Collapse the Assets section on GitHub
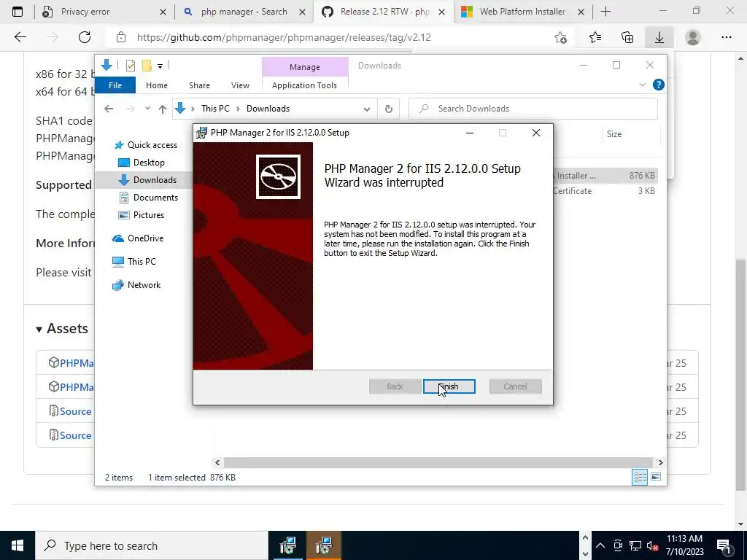 click(62, 329)
